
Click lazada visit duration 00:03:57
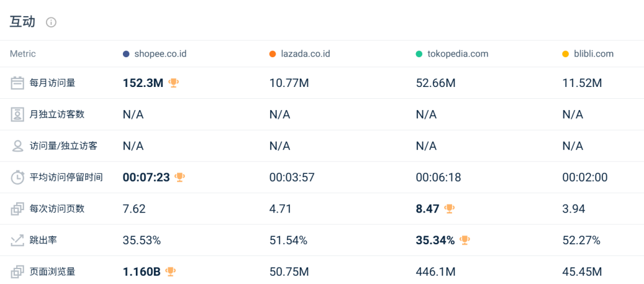tap(292, 177)
